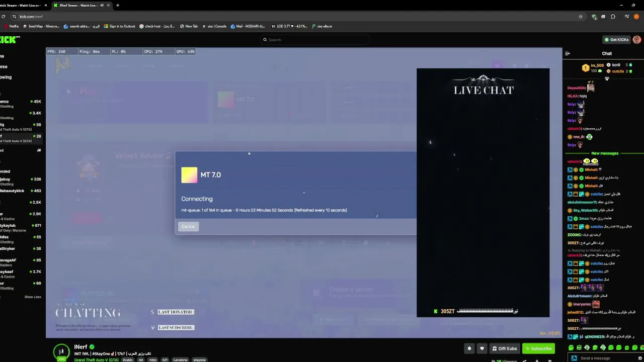Click the ZODIAC chat username
The image size is (644, 362).
(575, 235)
